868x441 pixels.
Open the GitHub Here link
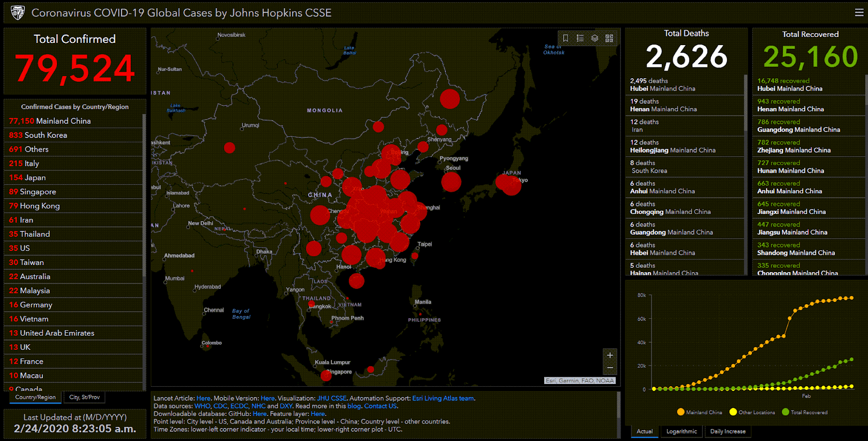click(259, 414)
